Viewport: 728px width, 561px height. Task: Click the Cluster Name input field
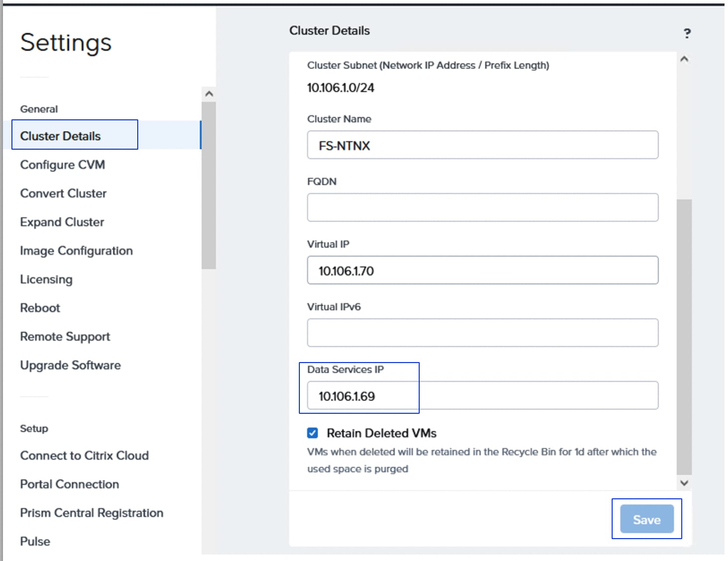point(482,145)
